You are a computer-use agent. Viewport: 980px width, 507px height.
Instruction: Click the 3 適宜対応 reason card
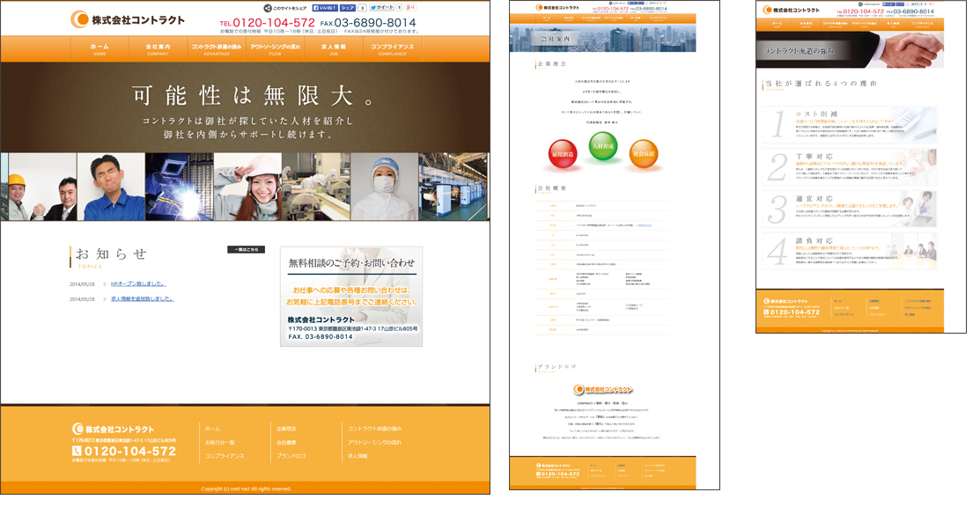(850, 209)
